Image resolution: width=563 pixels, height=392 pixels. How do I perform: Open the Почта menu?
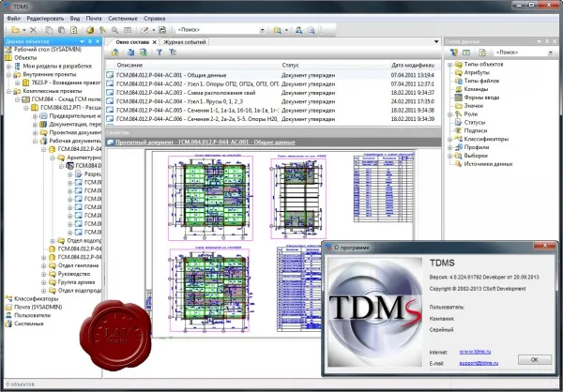click(94, 19)
